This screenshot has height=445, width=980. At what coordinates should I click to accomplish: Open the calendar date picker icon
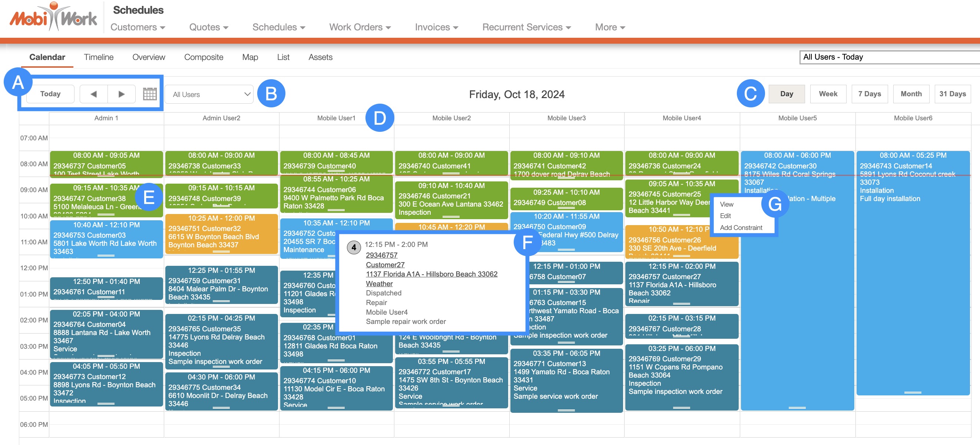coord(149,94)
